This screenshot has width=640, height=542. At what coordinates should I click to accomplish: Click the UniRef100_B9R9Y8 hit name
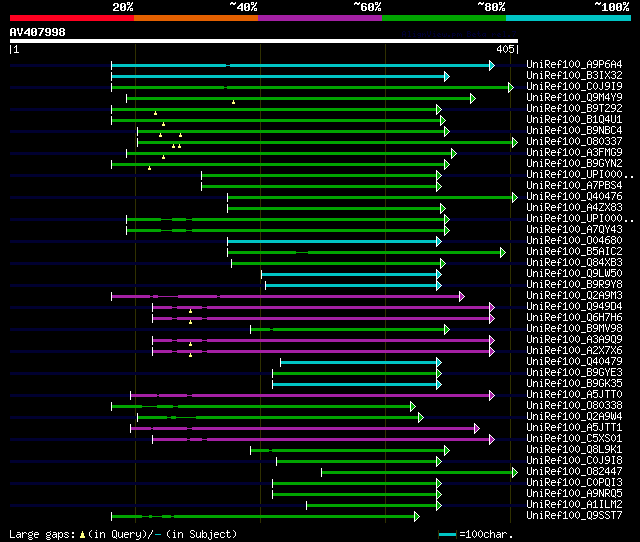(x=574, y=285)
